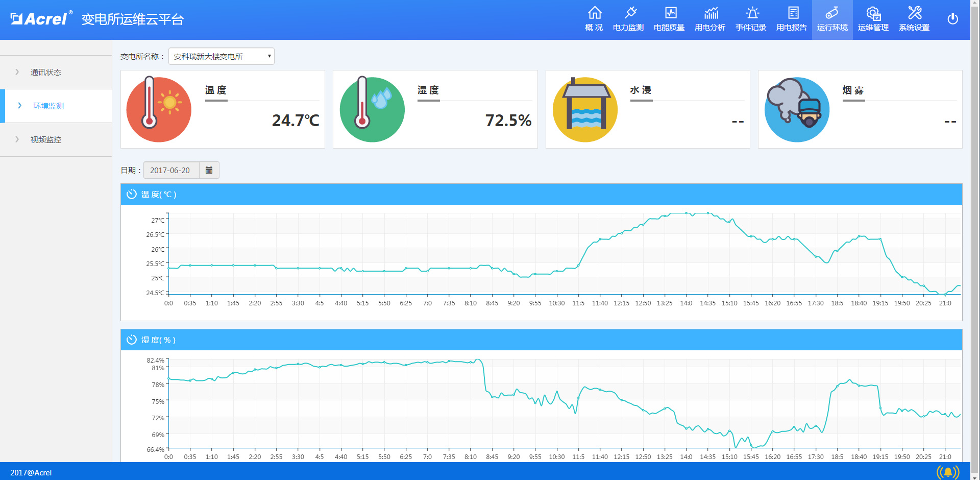
Task: Click the humidity thermometer droplet icon
Action: click(372, 109)
